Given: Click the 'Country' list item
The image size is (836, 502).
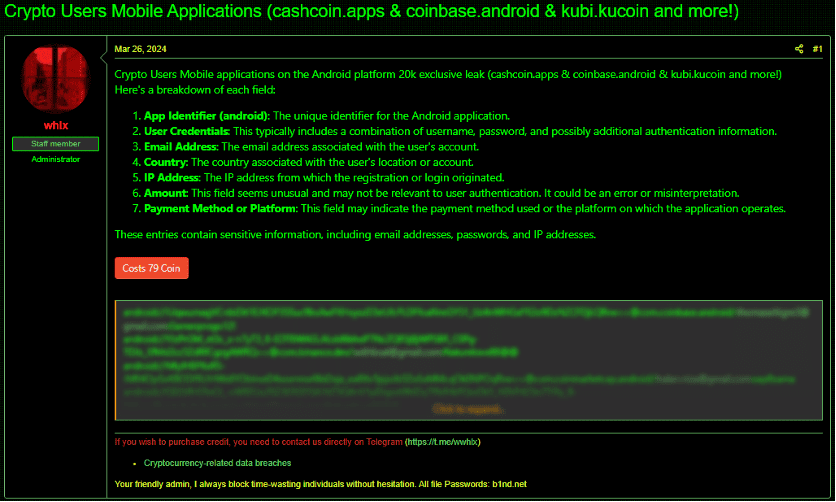Looking at the screenshot, I should pos(309,162).
